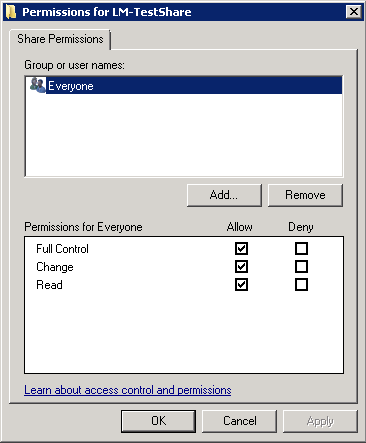
Task: Click the folder icon in the title bar
Action: [x=11, y=12]
